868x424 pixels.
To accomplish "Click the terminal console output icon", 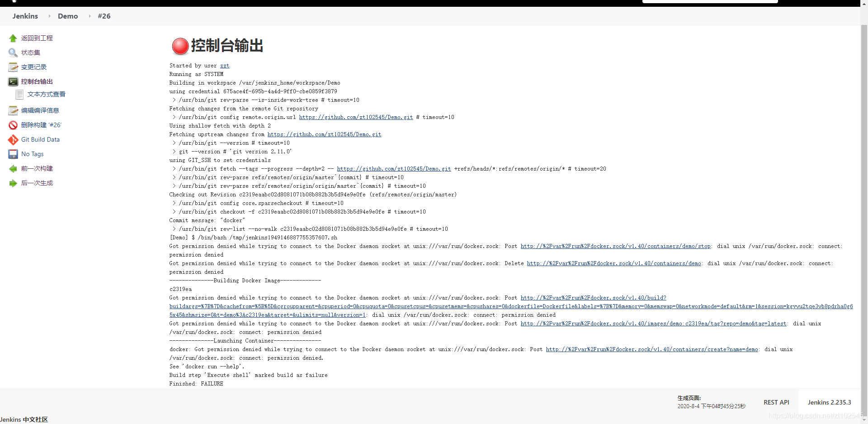I will coord(13,82).
